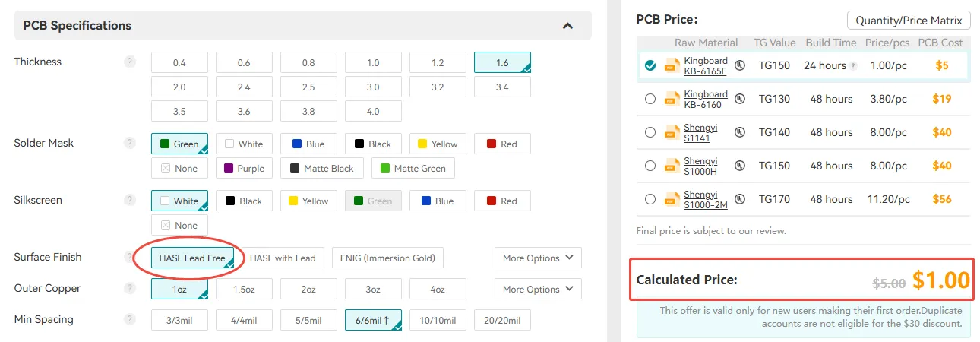980x342 pixels.
Task: Select the Shengyi S1000H radio button
Action: point(650,166)
